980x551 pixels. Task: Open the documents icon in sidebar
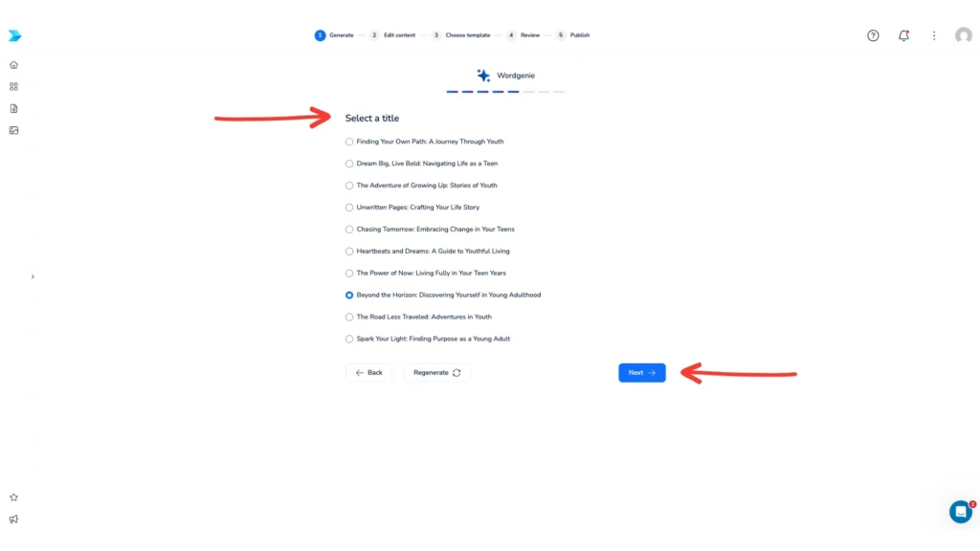pyautogui.click(x=13, y=108)
